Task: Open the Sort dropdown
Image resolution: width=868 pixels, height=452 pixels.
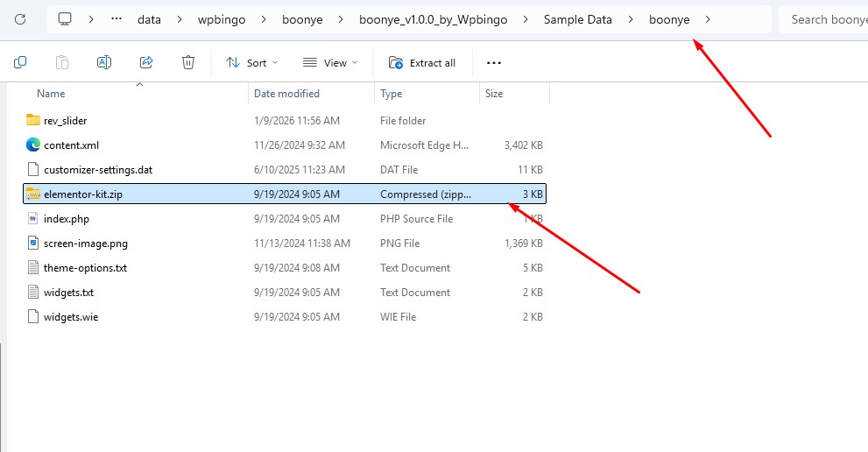Action: (x=251, y=63)
